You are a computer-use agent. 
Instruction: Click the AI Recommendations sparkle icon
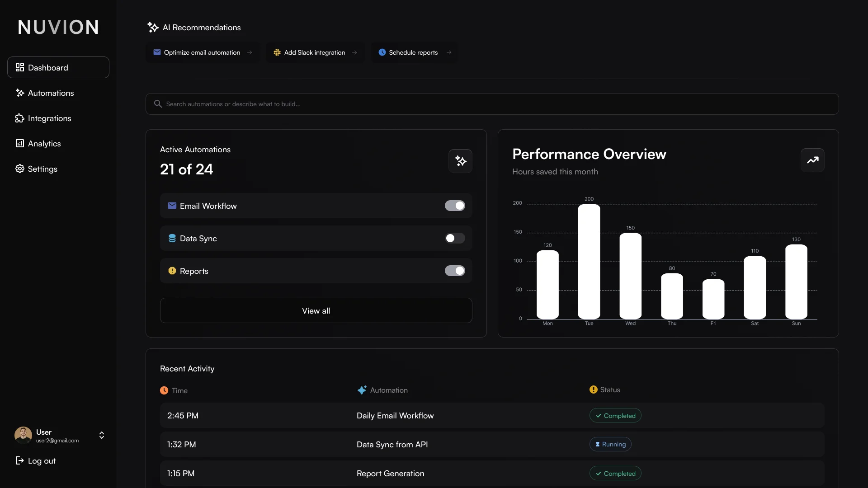(x=153, y=28)
